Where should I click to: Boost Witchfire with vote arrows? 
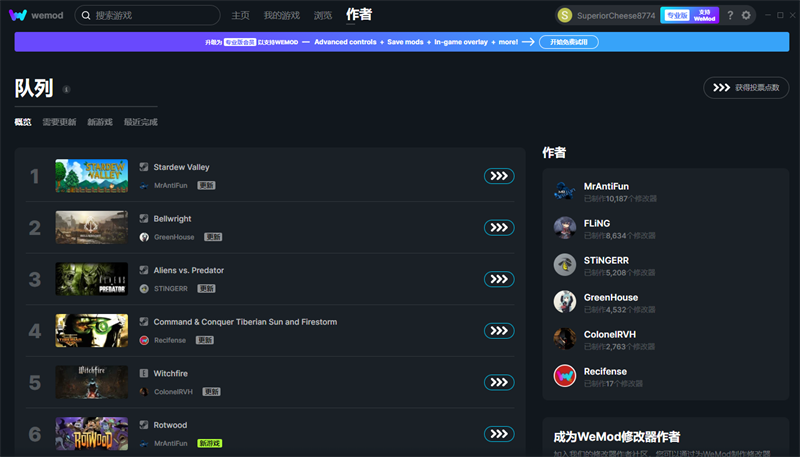point(499,382)
